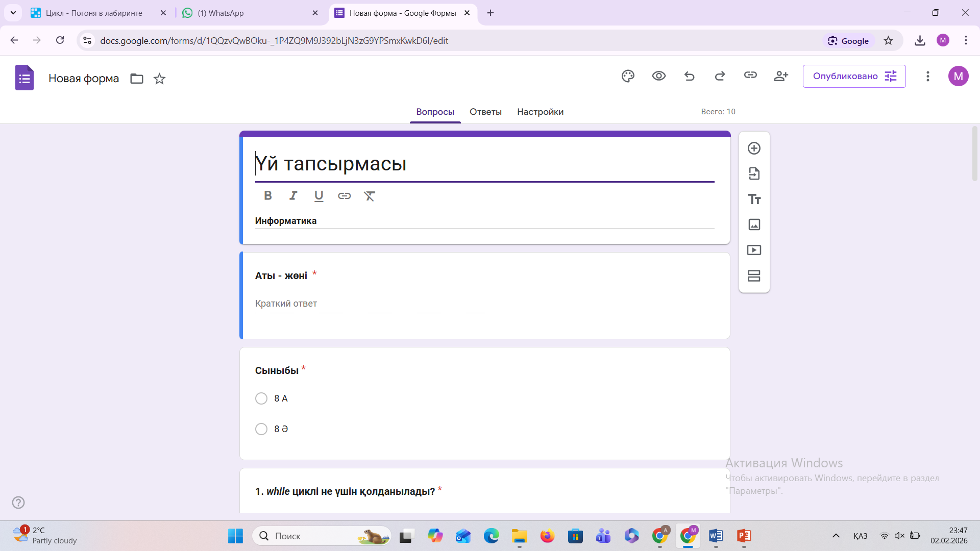Switch to the Ответы tab
The image size is (980, 551).
(485, 112)
